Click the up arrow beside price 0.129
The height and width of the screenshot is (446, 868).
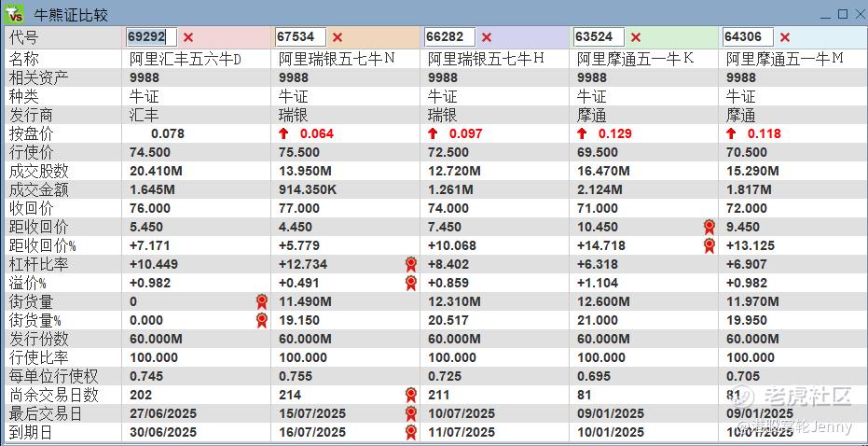pos(582,133)
